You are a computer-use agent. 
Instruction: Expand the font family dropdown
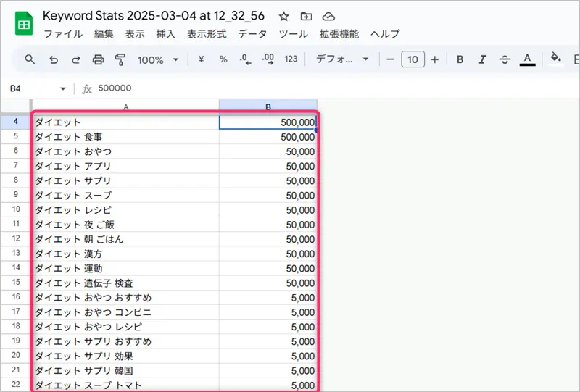pyautogui.click(x=343, y=59)
